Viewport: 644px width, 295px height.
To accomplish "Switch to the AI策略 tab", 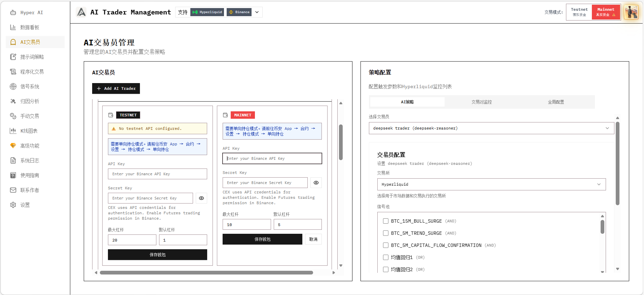I will tap(407, 102).
